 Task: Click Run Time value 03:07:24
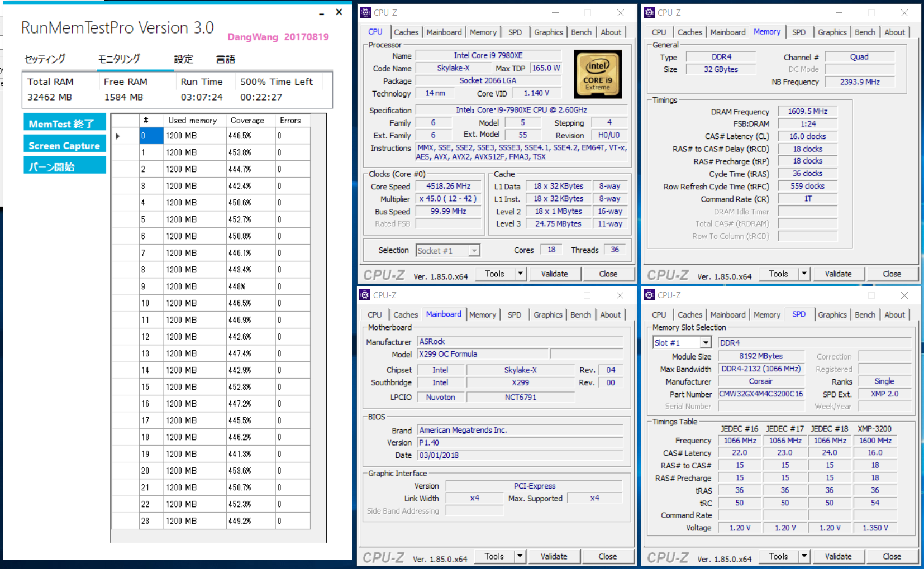coord(201,97)
